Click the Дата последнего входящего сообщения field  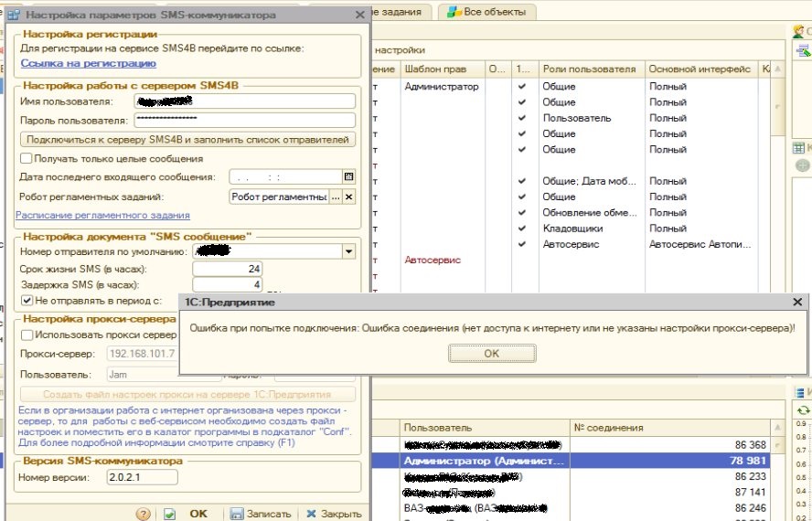pos(285,176)
